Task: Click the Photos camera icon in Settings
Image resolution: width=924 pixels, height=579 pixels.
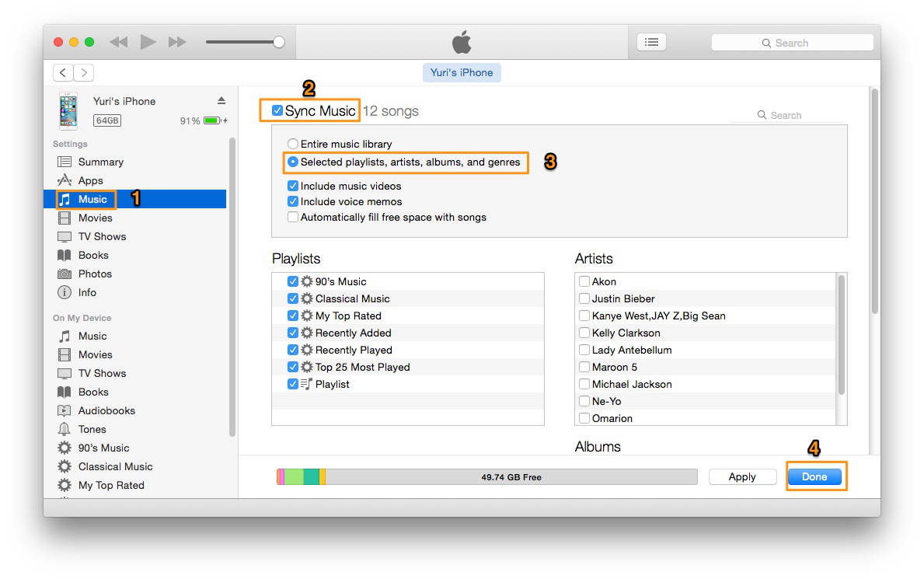Action: [x=65, y=274]
